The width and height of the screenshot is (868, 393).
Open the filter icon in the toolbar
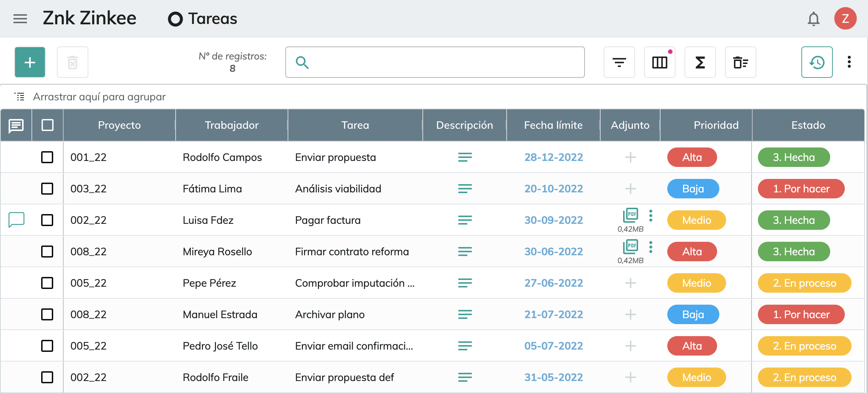[x=619, y=62]
